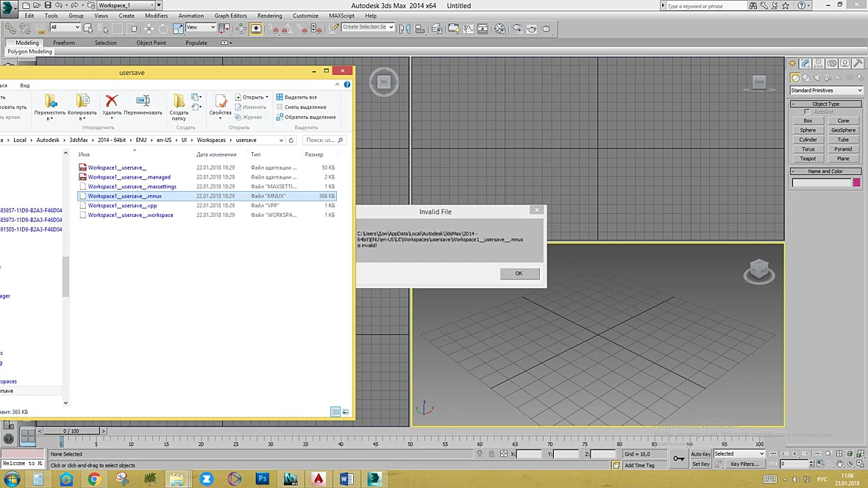Click the 0 / 100 time slider
This screenshot has height=488, width=868.
tap(71, 431)
